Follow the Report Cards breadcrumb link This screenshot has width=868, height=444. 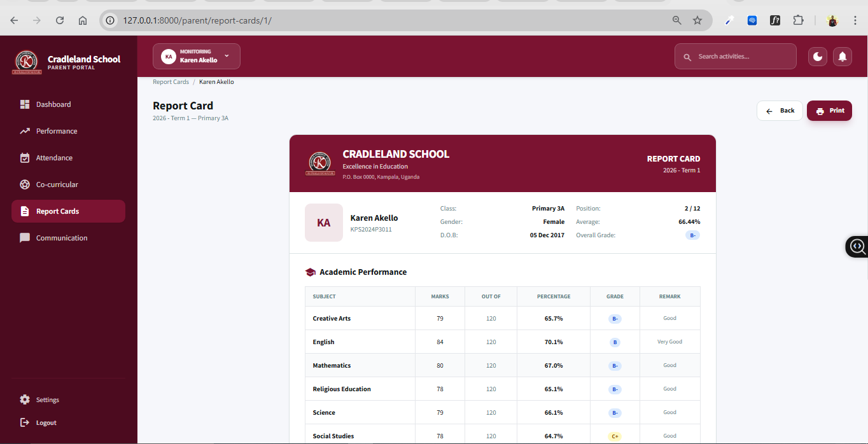coord(171,82)
